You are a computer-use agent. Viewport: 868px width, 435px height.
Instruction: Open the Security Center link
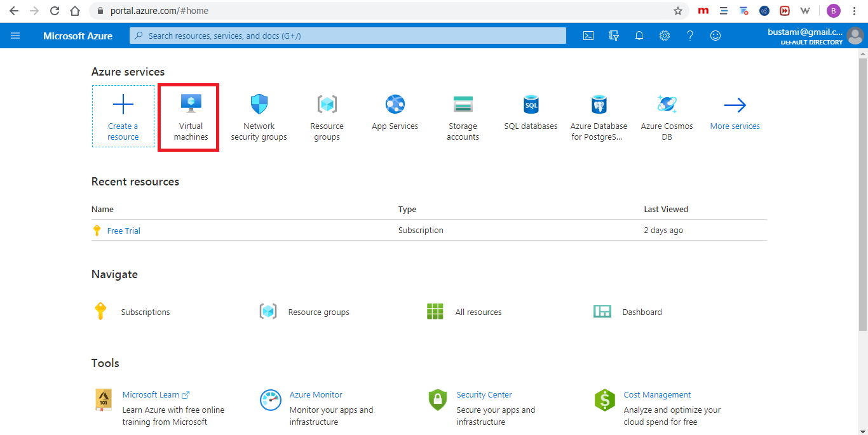point(484,395)
